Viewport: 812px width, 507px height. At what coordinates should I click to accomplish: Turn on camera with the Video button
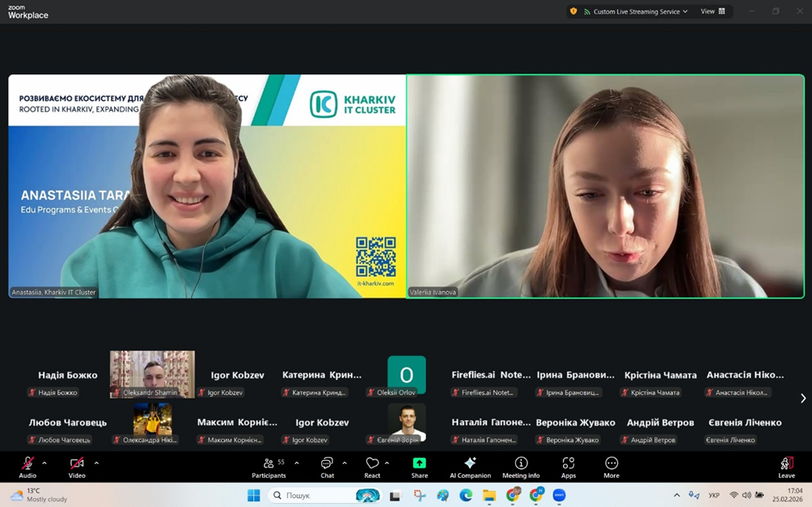[77, 465]
